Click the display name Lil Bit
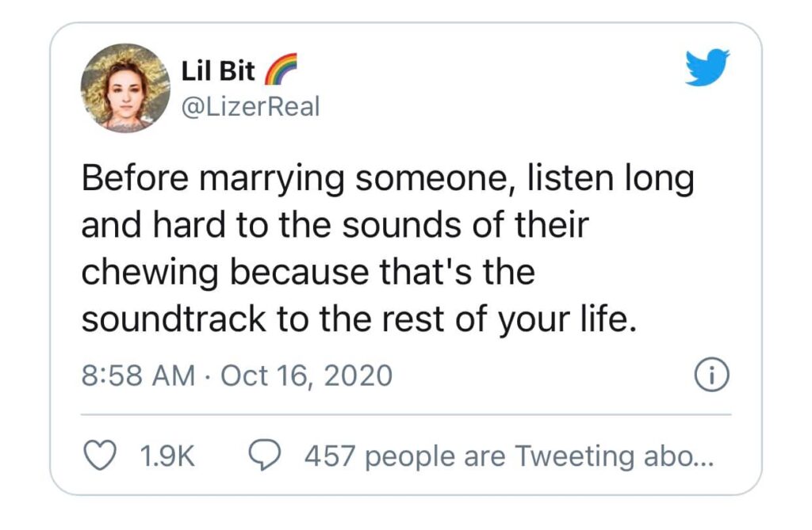Viewport: 812px width, 530px height. 219,72
